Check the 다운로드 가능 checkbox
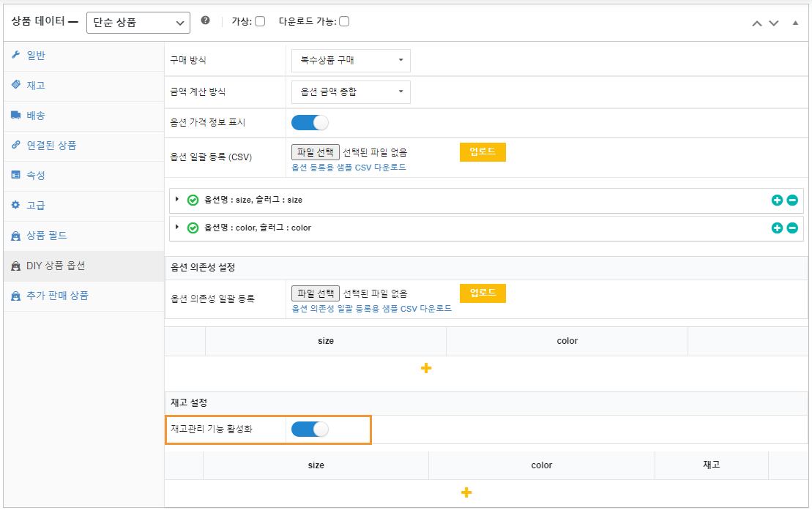The image size is (812, 510). [344, 21]
